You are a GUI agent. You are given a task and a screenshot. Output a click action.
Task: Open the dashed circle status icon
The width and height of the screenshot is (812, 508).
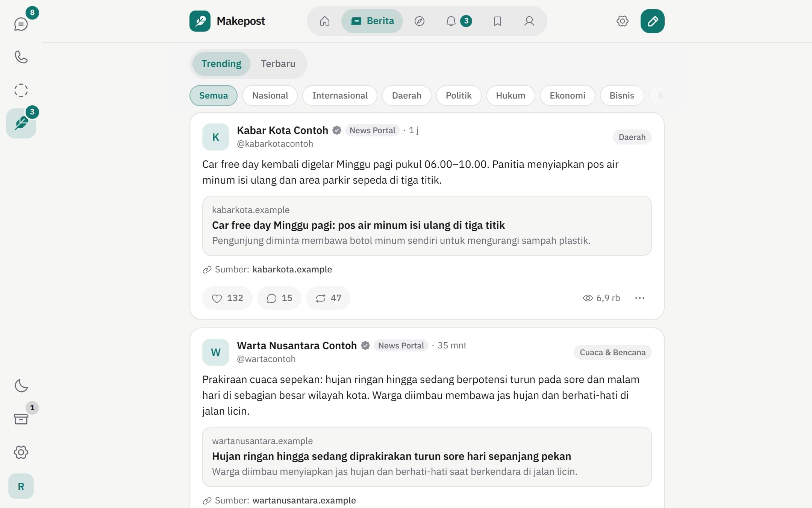coord(21,90)
